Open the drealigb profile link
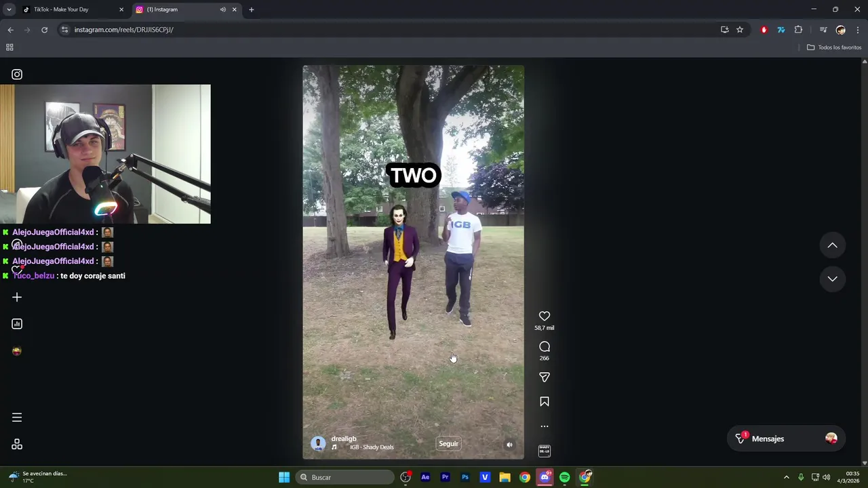This screenshot has width=868, height=488. [343, 439]
